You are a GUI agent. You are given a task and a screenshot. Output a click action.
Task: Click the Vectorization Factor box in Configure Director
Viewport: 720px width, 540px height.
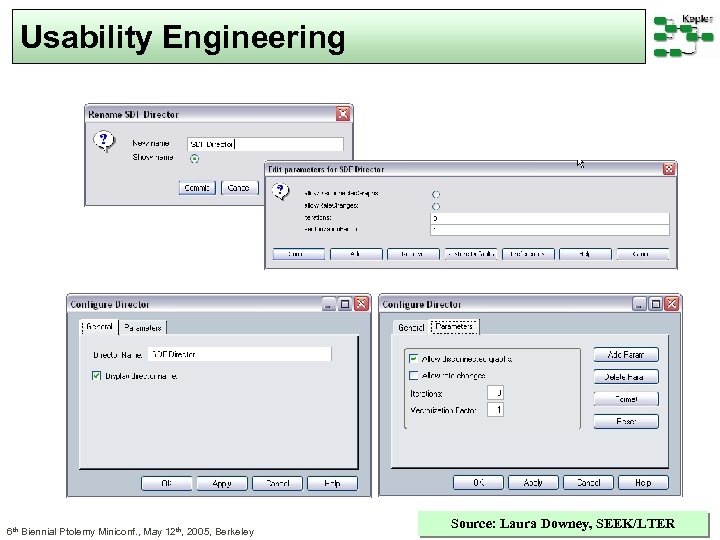pyautogui.click(x=495, y=409)
